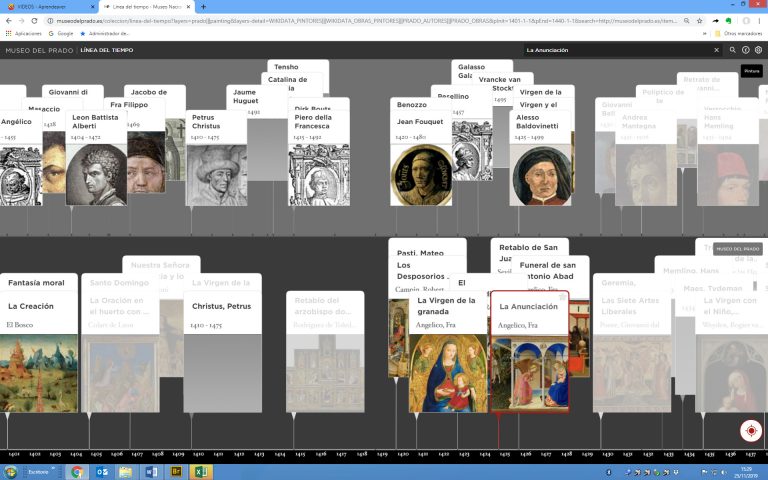
Task: Go to MUSEO DEL PRADO home link
Action: (x=39, y=50)
